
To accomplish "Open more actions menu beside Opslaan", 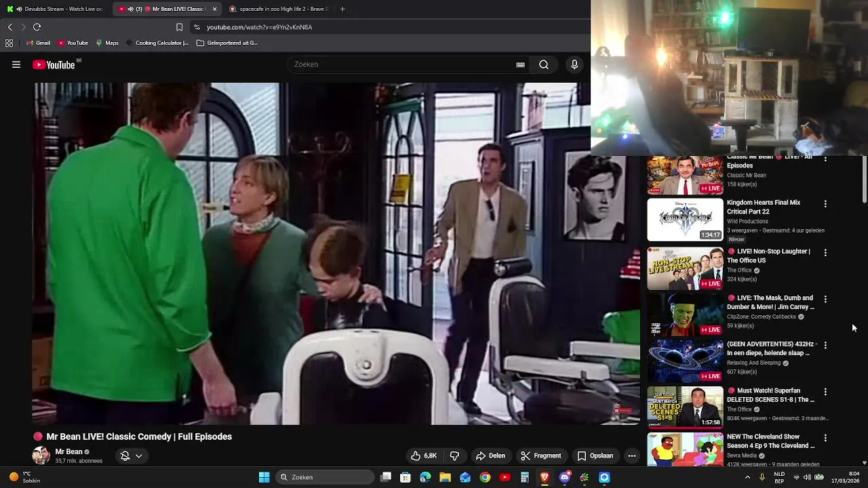I will (x=632, y=456).
